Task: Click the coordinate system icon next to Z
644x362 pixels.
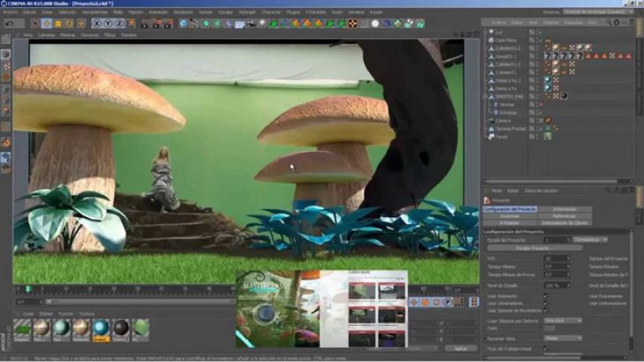Action: (131, 24)
